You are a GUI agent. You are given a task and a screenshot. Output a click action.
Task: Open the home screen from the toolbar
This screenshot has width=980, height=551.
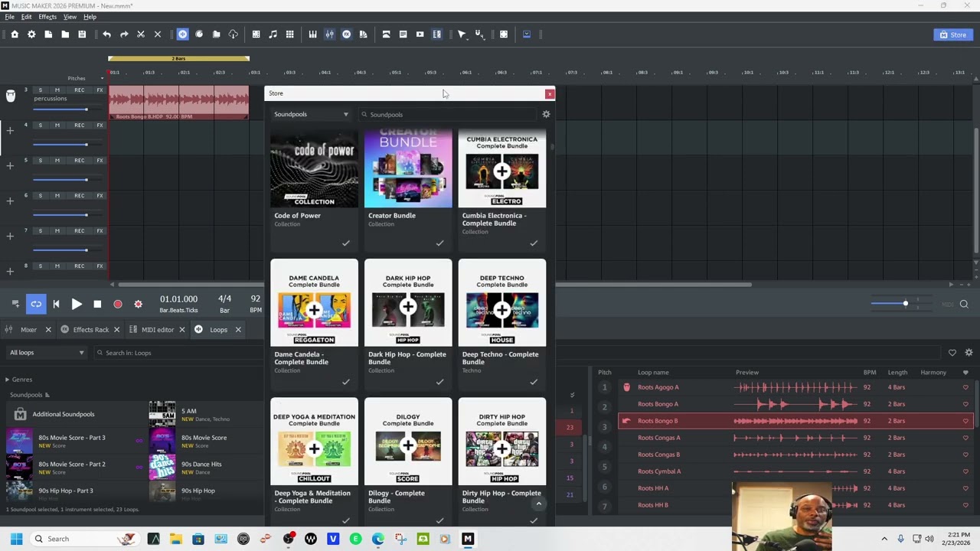(x=15, y=34)
